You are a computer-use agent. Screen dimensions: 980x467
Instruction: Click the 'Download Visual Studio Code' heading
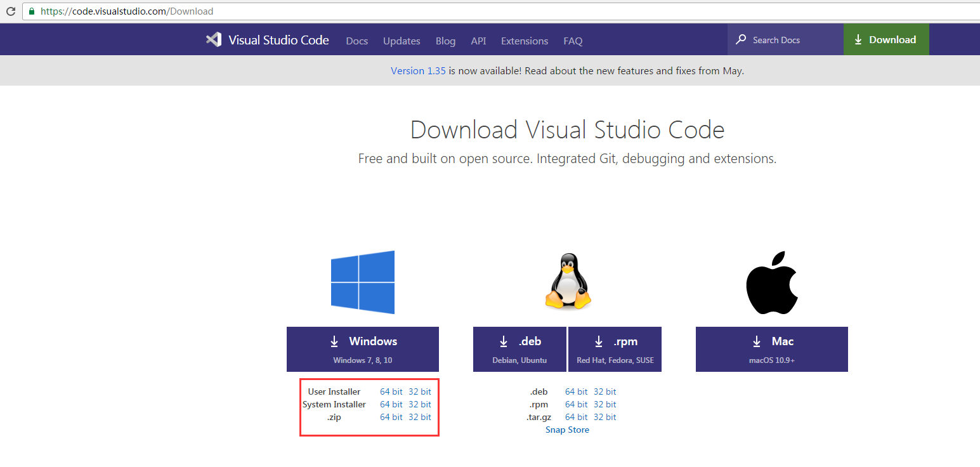coord(567,129)
